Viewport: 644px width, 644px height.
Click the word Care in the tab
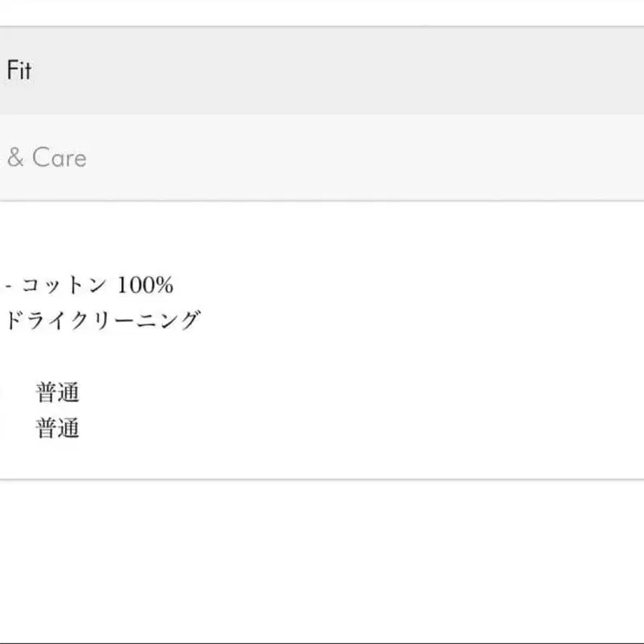click(x=59, y=158)
